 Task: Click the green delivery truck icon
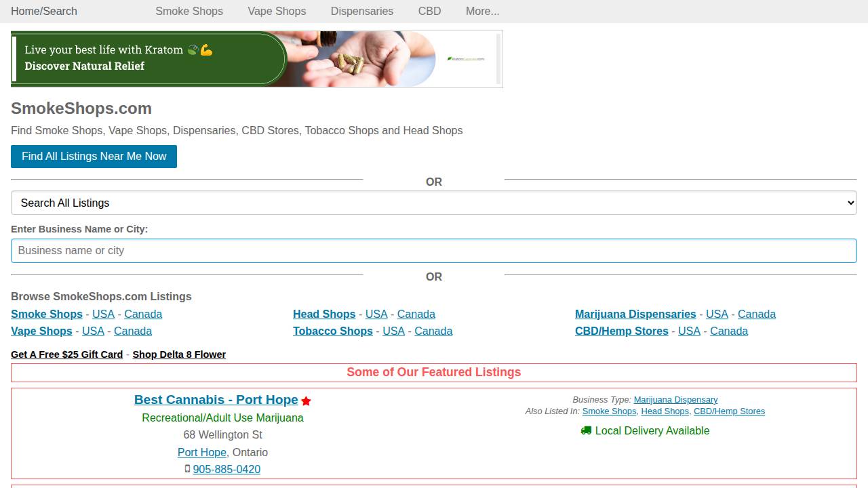[x=585, y=430]
